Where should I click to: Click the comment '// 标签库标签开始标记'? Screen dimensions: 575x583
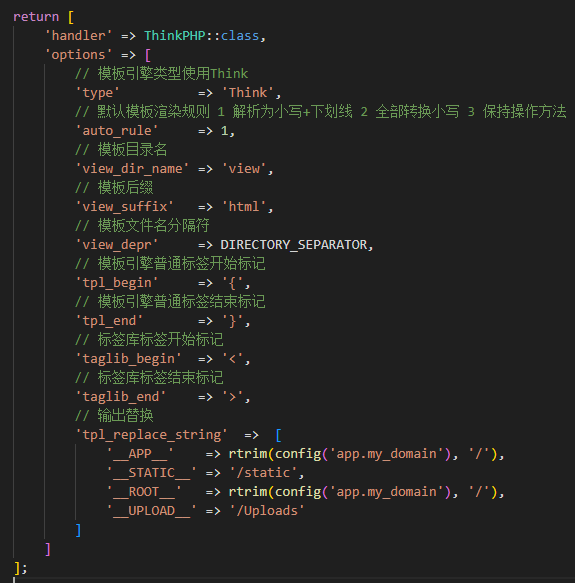tap(149, 339)
